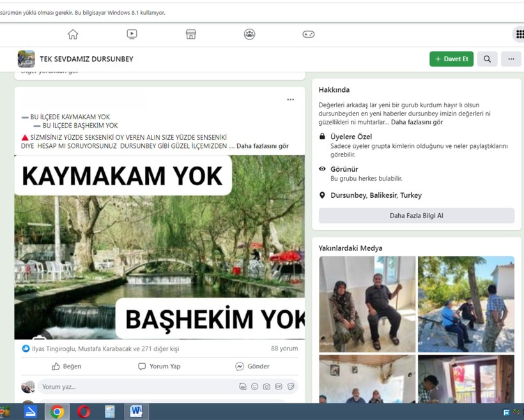Click the Yorum Yap comment button
Image resolution: width=524 pixels, height=420 pixels.
coord(159,366)
